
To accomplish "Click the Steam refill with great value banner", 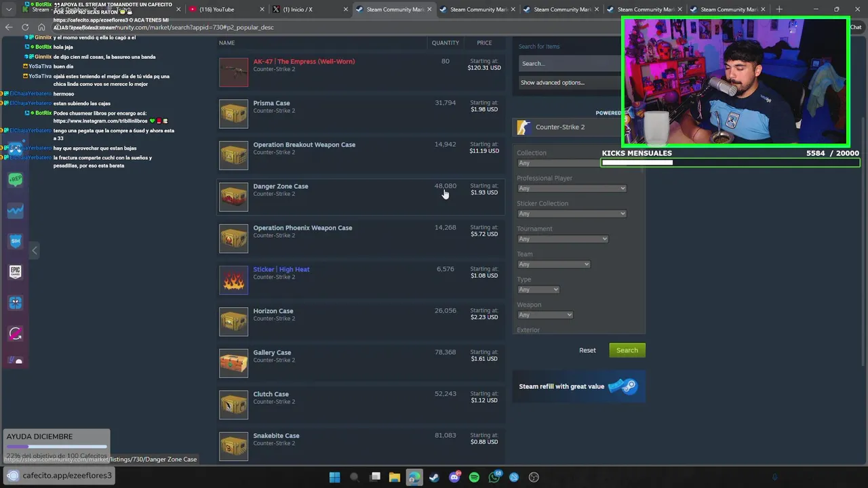I will (578, 386).
